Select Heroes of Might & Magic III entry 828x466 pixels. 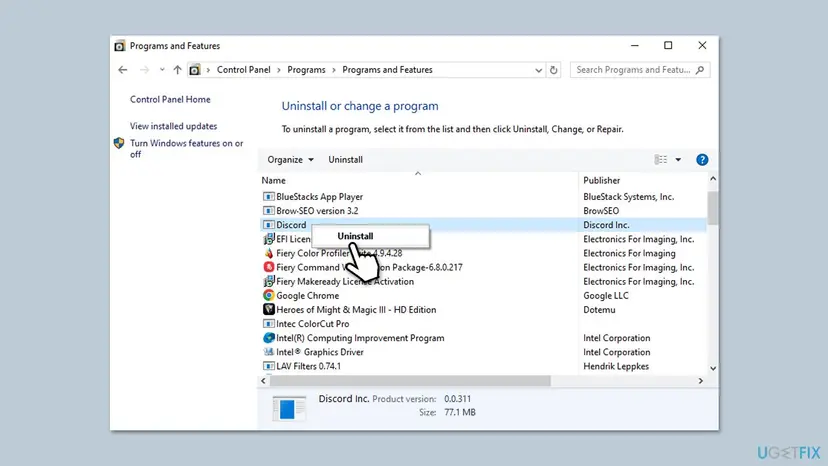pyautogui.click(x=356, y=310)
